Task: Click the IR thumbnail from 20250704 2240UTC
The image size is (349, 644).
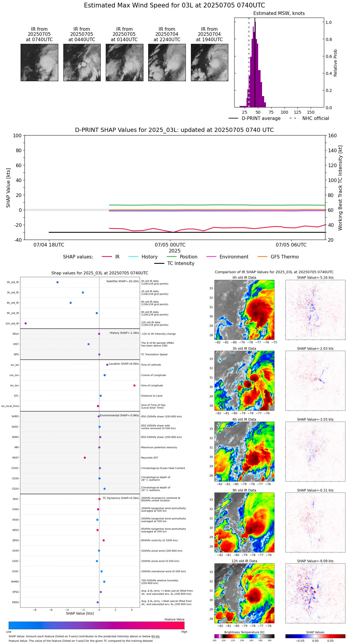Action: (x=167, y=62)
